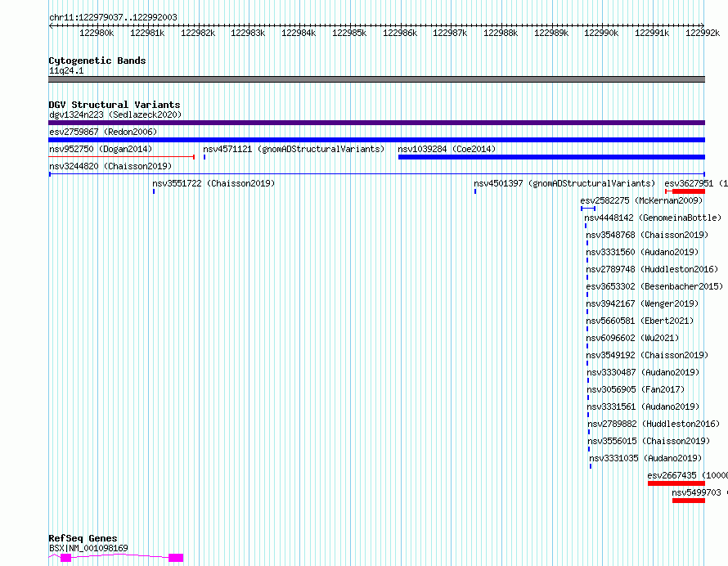
Task: Click the 11q24.1 band label
Action: [66, 70]
